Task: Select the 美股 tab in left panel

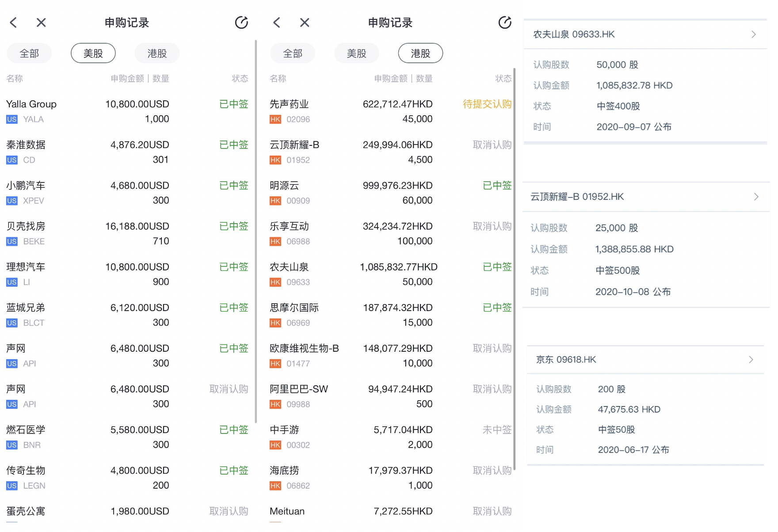Action: pyautogui.click(x=93, y=53)
